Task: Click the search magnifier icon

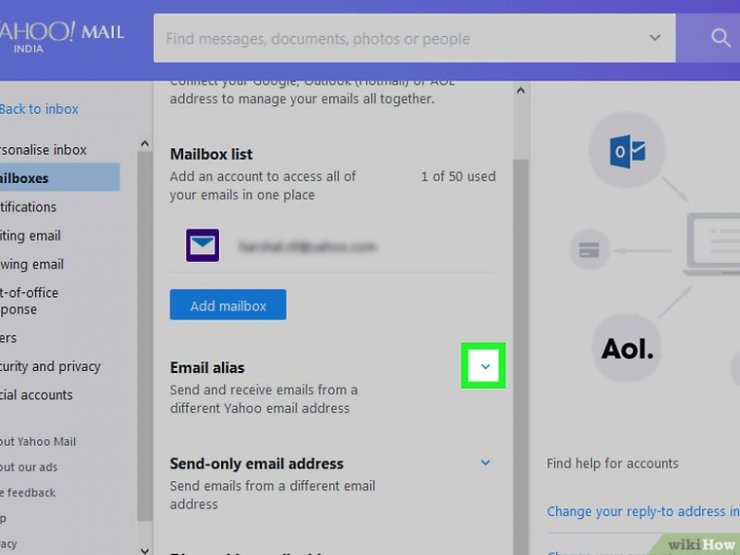Action: (x=720, y=38)
